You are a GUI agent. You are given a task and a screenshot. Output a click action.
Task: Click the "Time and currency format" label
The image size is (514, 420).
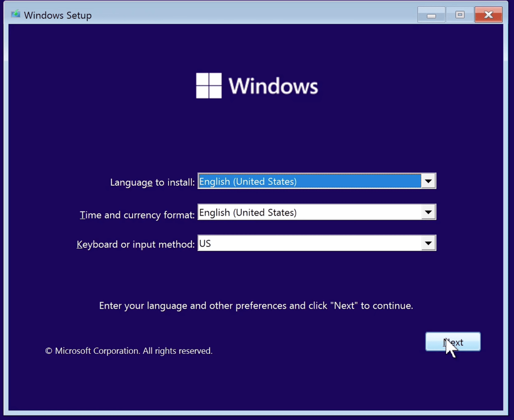pos(137,215)
